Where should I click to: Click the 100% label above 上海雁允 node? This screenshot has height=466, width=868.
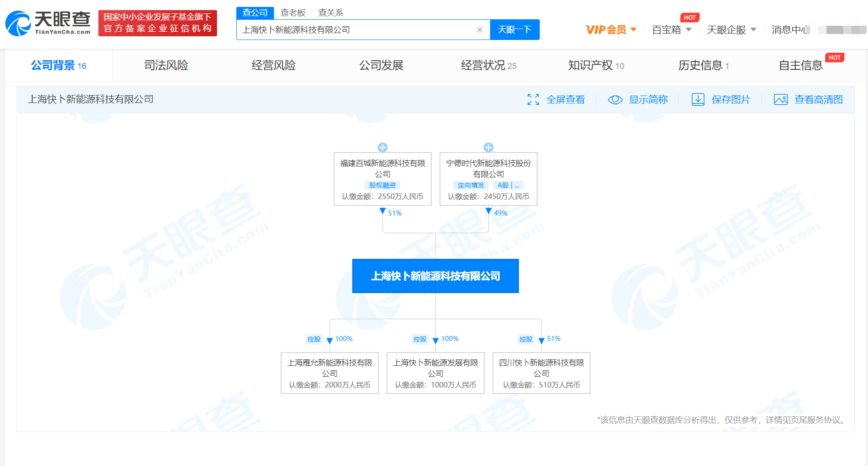click(x=344, y=339)
